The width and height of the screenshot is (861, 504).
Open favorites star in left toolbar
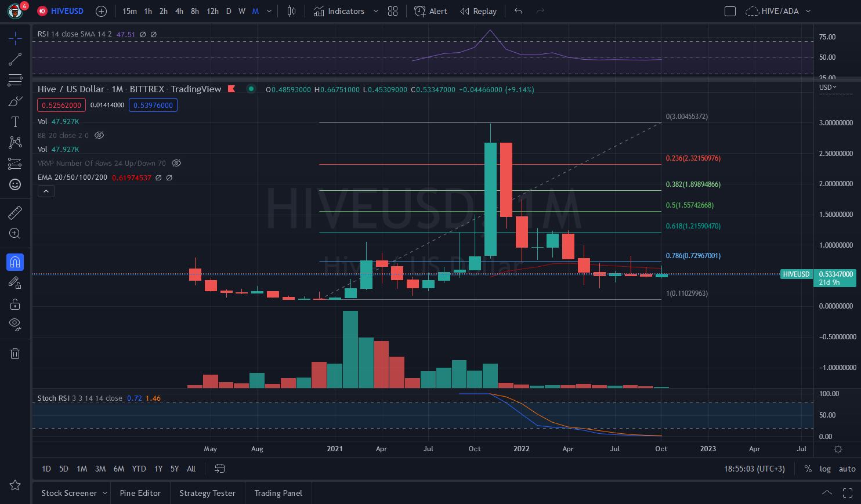click(x=15, y=485)
